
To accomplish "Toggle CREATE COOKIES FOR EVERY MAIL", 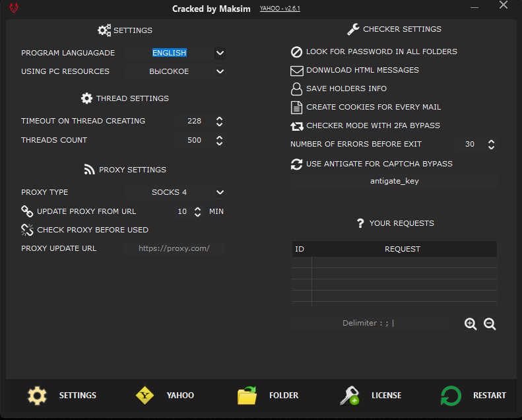I will 366,107.
